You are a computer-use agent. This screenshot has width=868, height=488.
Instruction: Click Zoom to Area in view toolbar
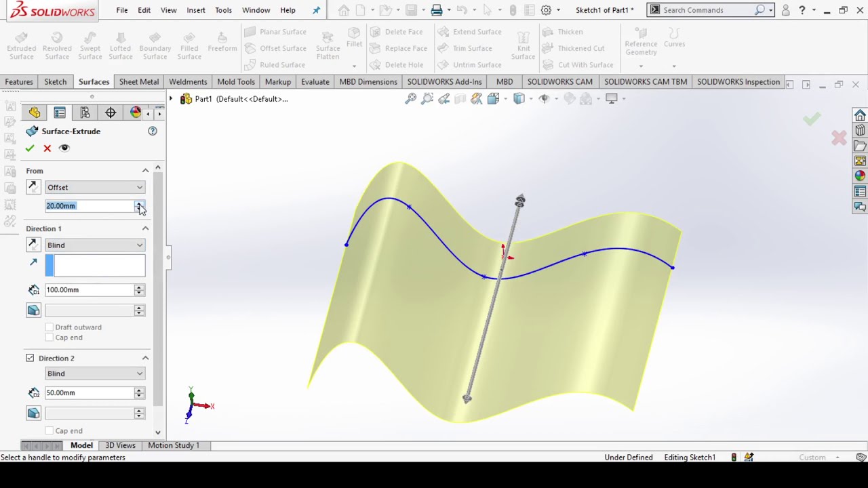(427, 99)
